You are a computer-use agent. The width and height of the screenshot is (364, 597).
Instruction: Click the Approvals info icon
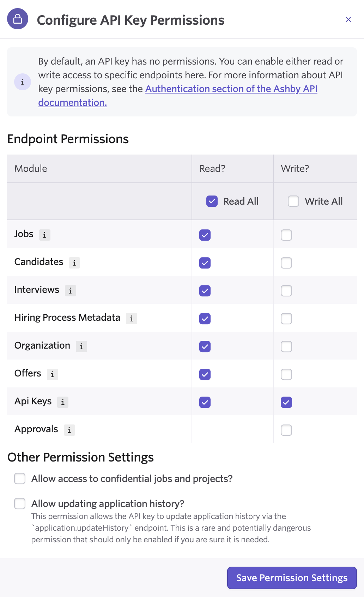click(x=69, y=430)
